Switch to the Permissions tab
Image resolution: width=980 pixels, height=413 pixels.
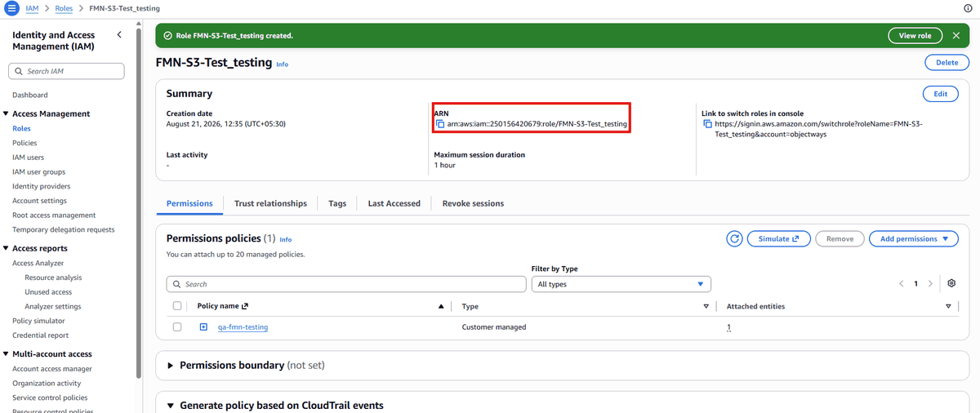[189, 203]
